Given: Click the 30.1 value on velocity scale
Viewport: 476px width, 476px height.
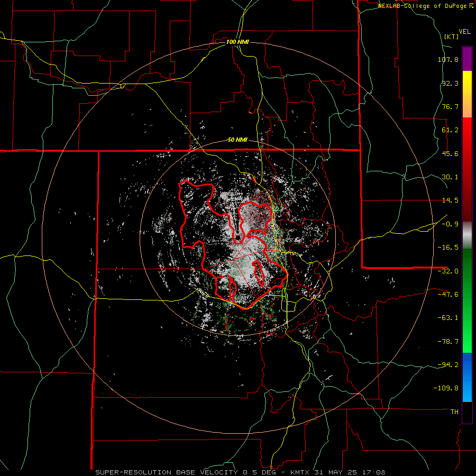Looking at the screenshot, I should (450, 177).
